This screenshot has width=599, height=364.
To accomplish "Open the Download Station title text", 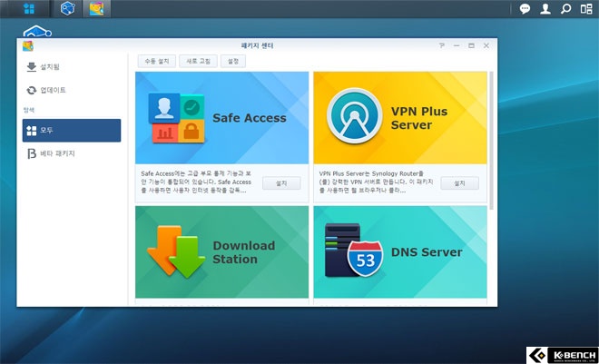I will point(244,252).
